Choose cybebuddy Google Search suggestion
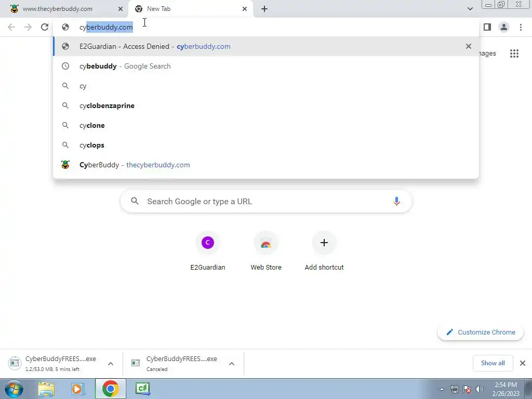Image resolution: width=532 pixels, height=399 pixels. tap(266, 66)
